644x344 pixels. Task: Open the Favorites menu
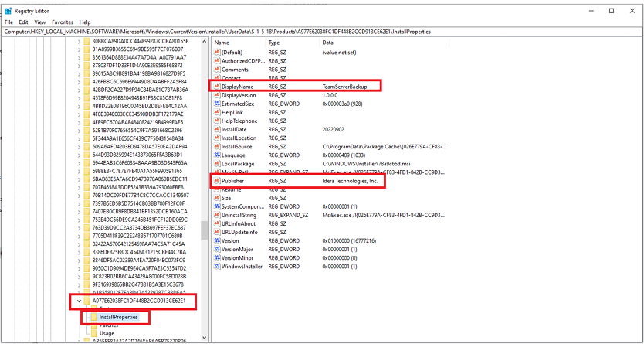[x=63, y=22]
